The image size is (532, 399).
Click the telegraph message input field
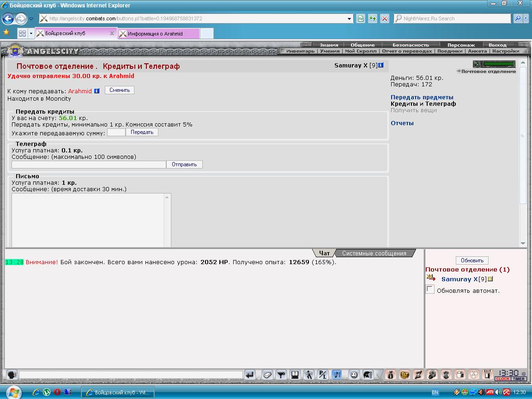(89, 164)
